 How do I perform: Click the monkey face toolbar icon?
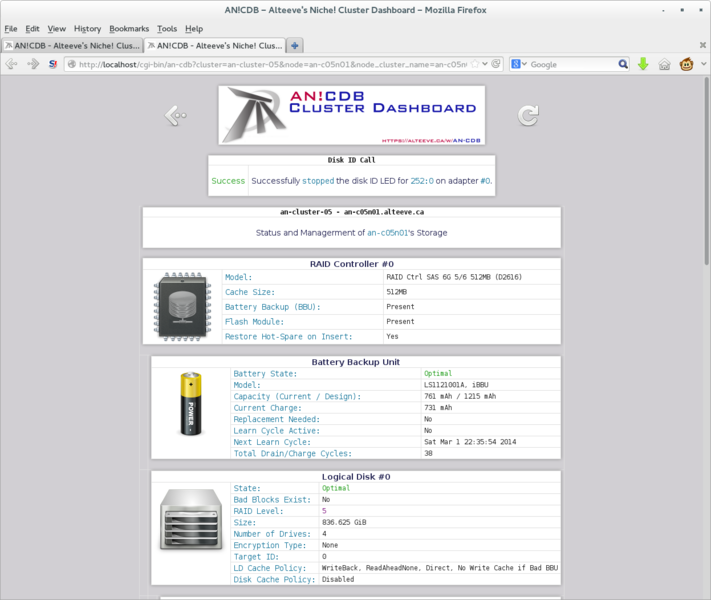[687, 64]
